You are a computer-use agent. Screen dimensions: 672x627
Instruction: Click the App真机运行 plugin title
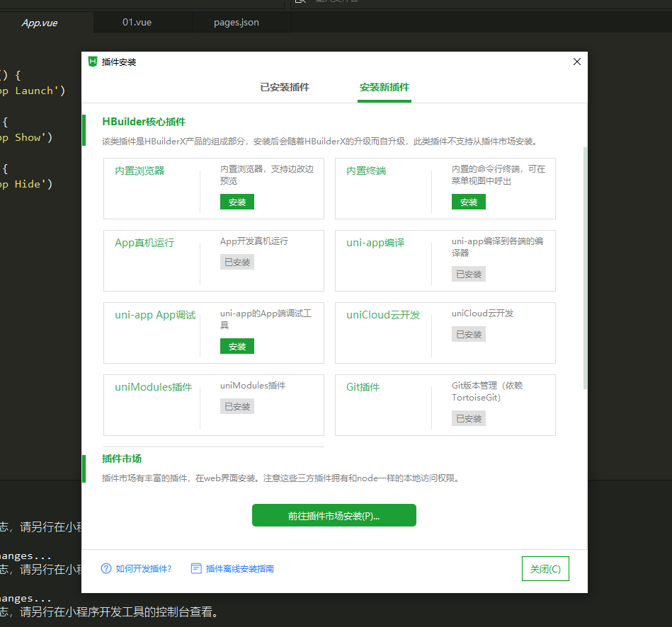144,243
